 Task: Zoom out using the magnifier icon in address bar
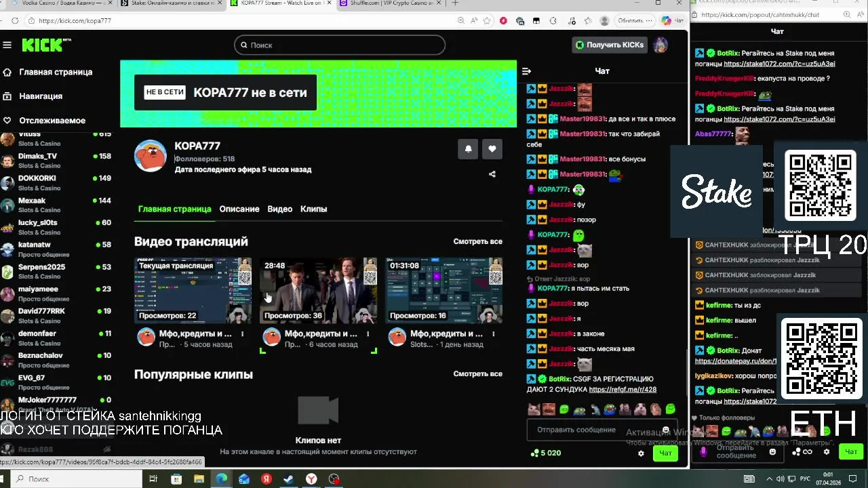[x=461, y=20]
